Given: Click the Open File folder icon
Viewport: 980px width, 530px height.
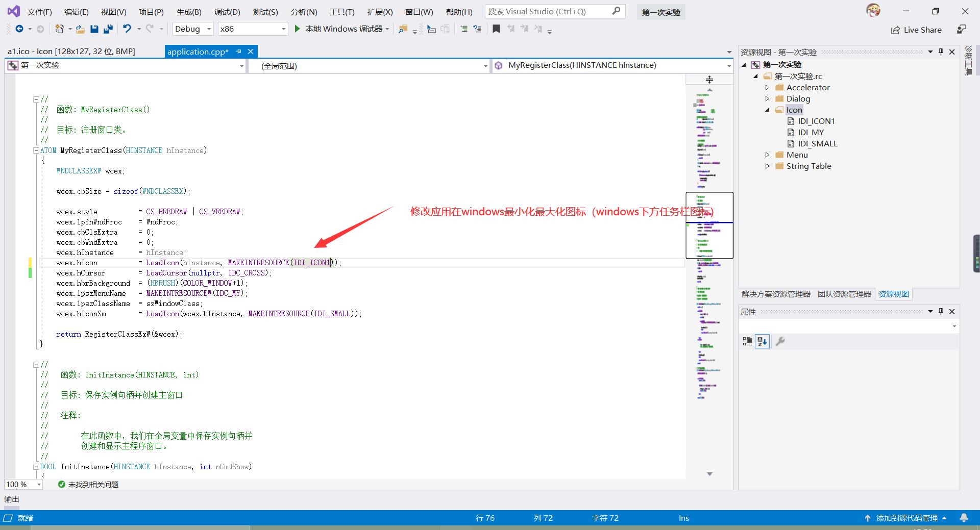Looking at the screenshot, I should click(x=80, y=29).
